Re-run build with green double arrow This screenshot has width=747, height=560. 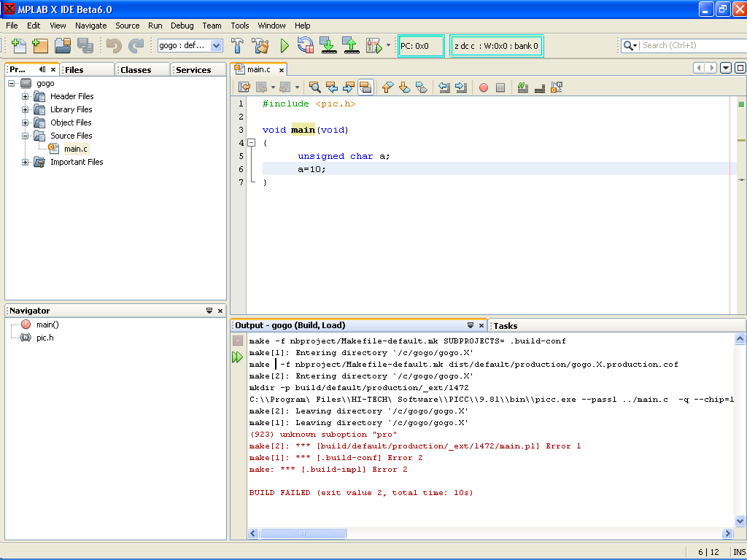[x=237, y=357]
